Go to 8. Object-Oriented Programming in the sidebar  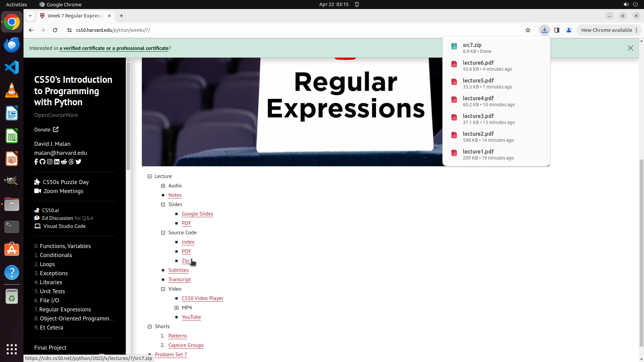point(76,318)
